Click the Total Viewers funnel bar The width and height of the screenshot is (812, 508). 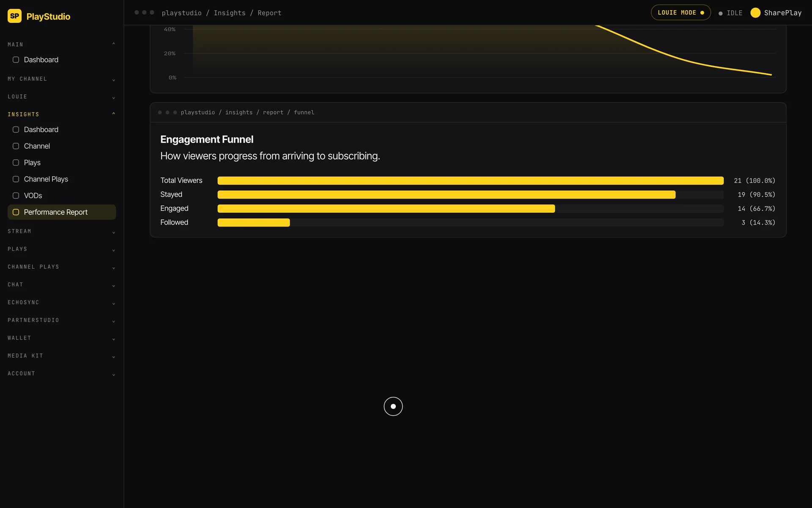470,181
